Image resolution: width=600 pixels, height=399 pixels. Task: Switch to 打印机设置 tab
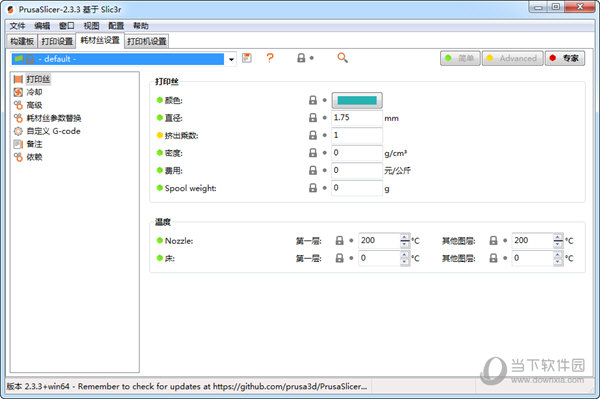click(x=147, y=41)
